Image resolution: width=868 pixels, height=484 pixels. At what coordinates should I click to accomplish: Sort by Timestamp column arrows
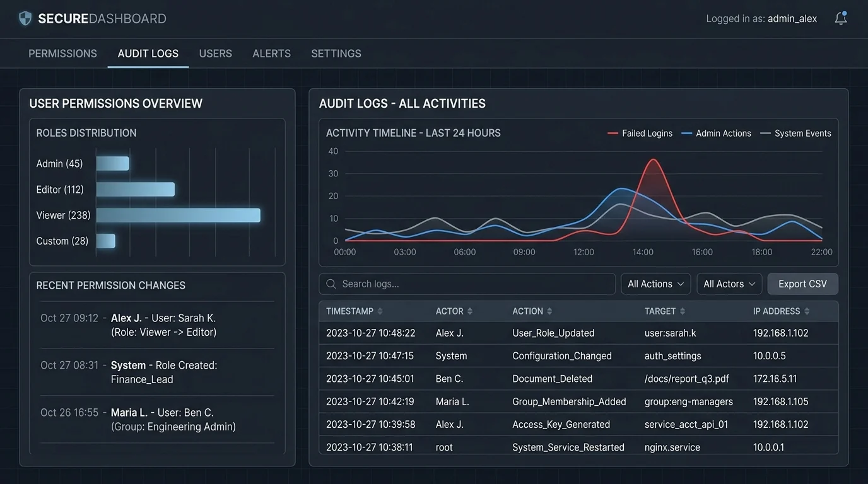pyautogui.click(x=380, y=311)
